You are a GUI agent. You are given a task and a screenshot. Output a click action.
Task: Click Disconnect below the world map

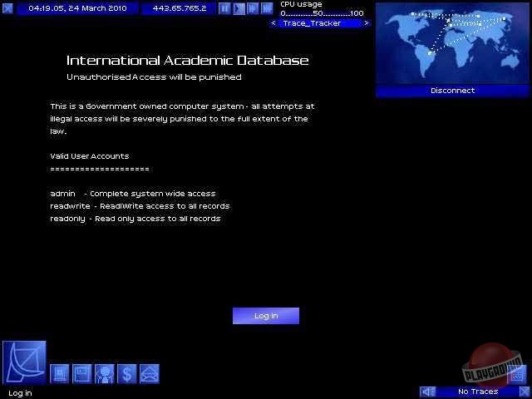pyautogui.click(x=452, y=91)
